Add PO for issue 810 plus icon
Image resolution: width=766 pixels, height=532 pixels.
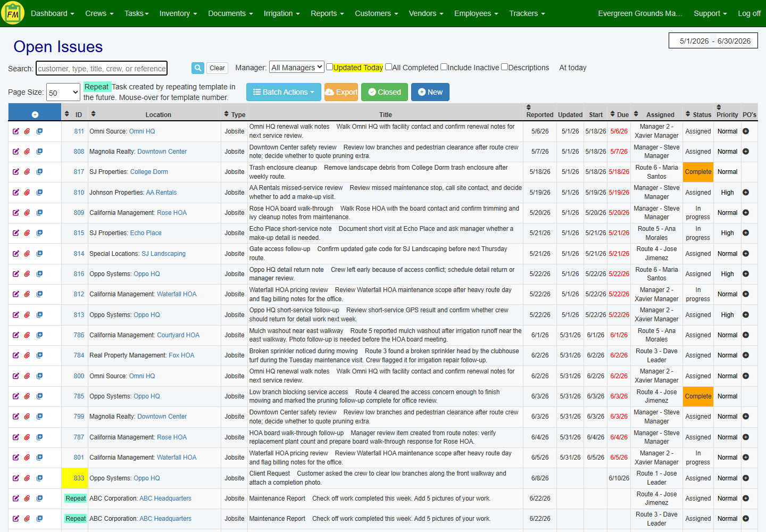pyautogui.click(x=746, y=193)
